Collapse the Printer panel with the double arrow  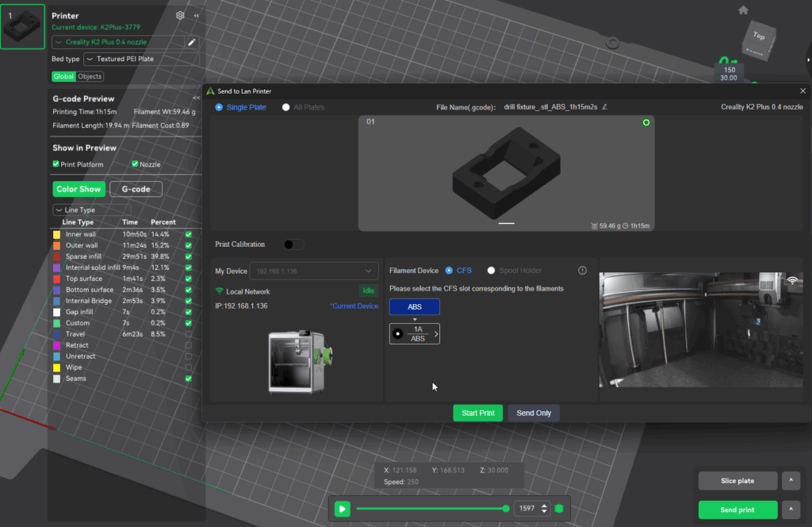pyautogui.click(x=197, y=15)
